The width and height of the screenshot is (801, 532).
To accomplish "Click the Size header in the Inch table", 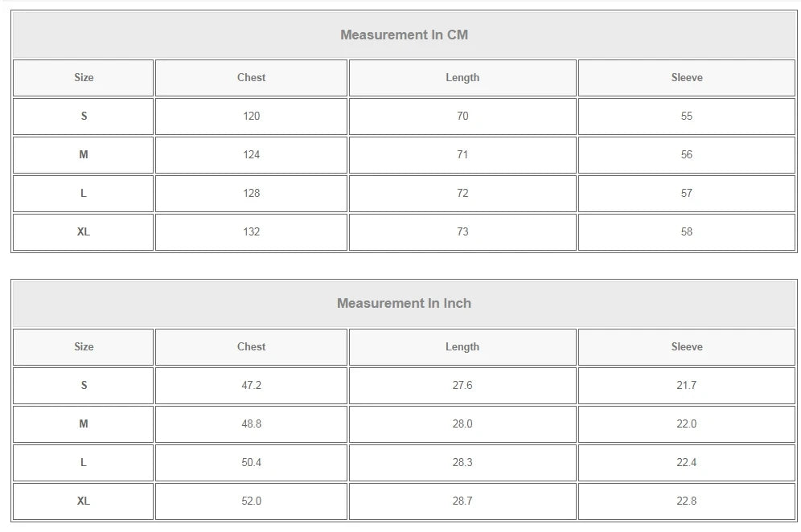I will pos(84,347).
